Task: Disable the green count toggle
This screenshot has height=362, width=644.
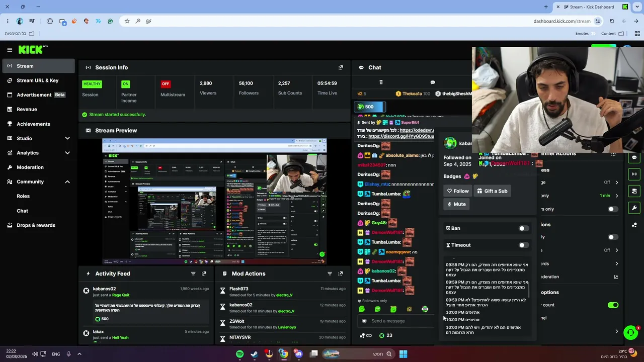Action: pos(613,305)
